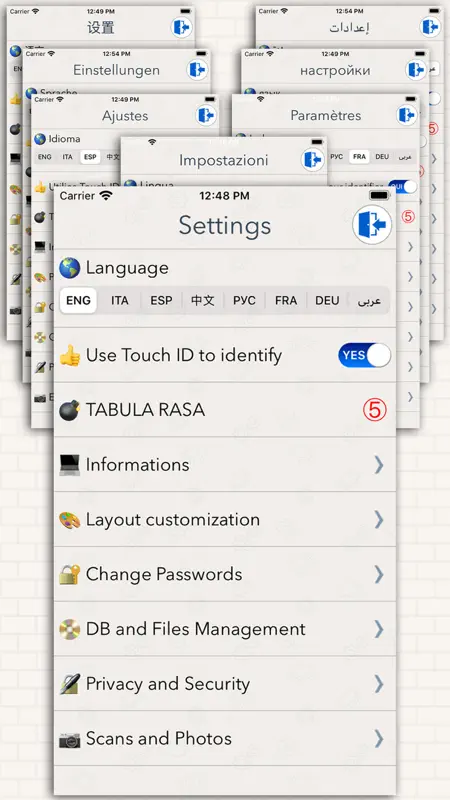Turn off the Use Touch ID YES switch
Screen dimensions: 450x800
click(364, 355)
